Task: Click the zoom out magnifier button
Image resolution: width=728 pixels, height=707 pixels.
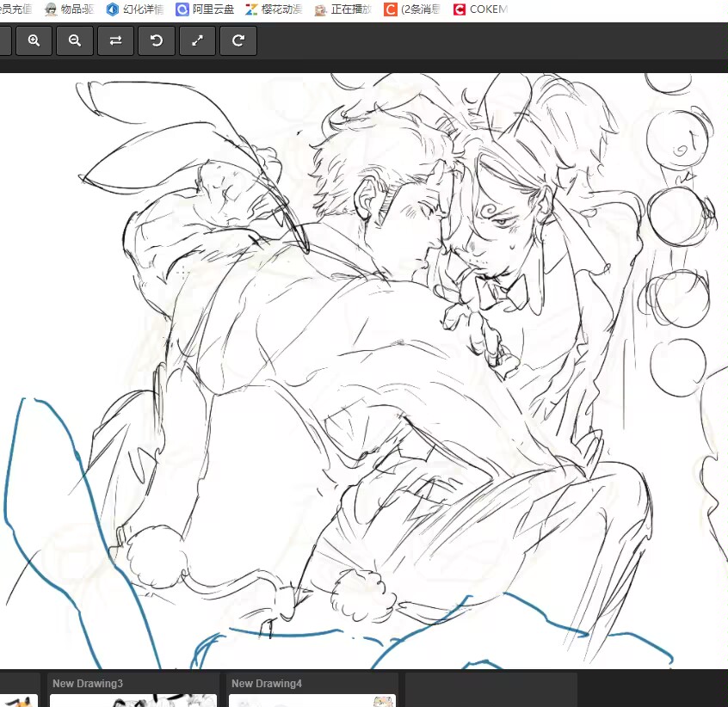Action: coord(75,40)
